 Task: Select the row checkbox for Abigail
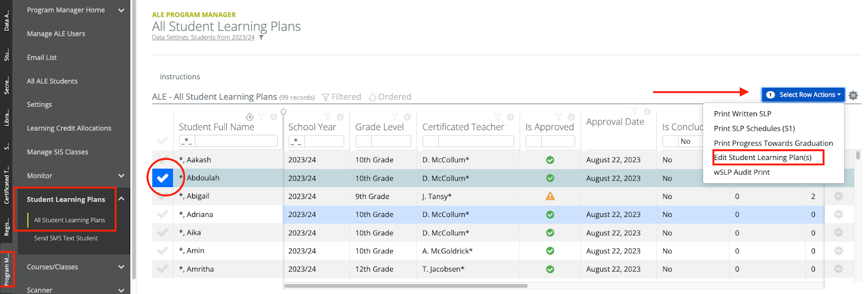[x=162, y=196]
